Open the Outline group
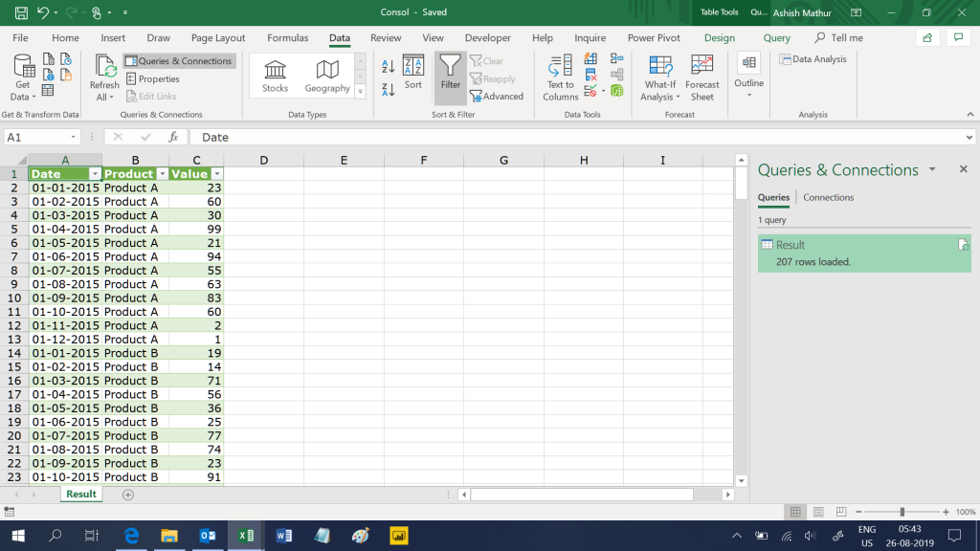 [748, 77]
